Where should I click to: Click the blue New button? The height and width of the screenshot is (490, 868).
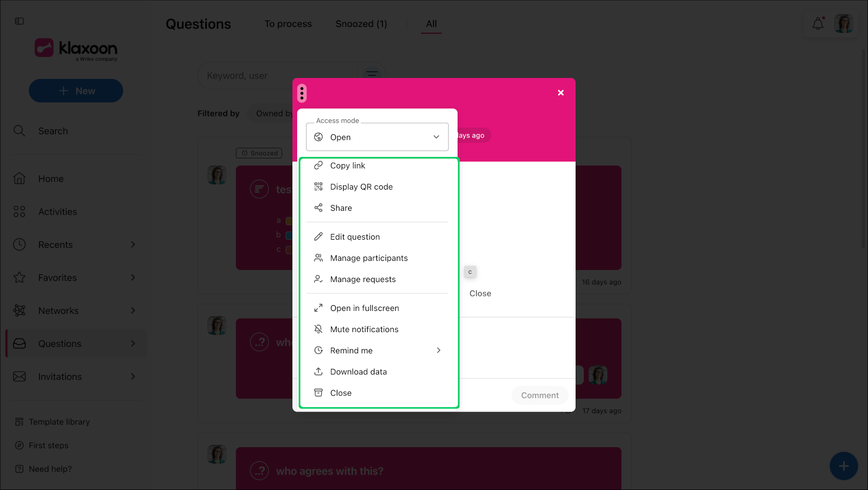76,90
